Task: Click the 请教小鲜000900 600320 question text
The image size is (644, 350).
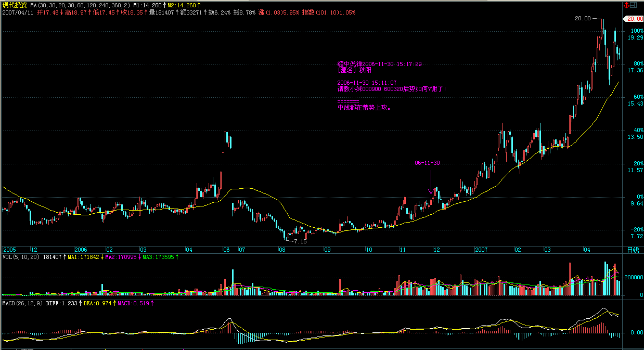Action: pyautogui.click(x=391, y=89)
